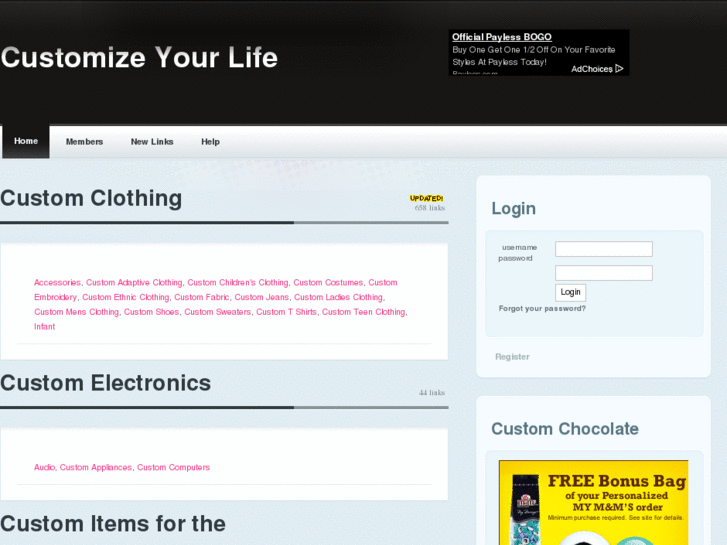Click the Customize Your Life site title
727x545 pixels.
[139, 58]
